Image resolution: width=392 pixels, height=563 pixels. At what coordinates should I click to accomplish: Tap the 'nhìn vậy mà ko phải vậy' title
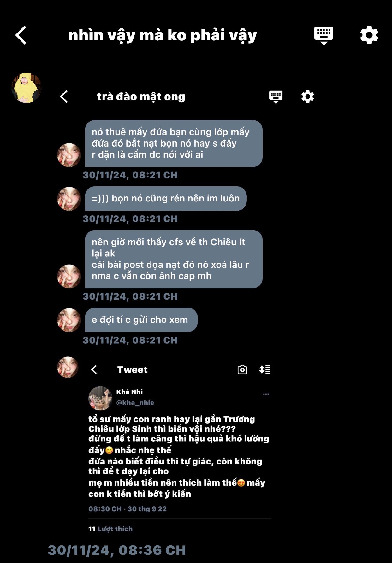tap(163, 35)
